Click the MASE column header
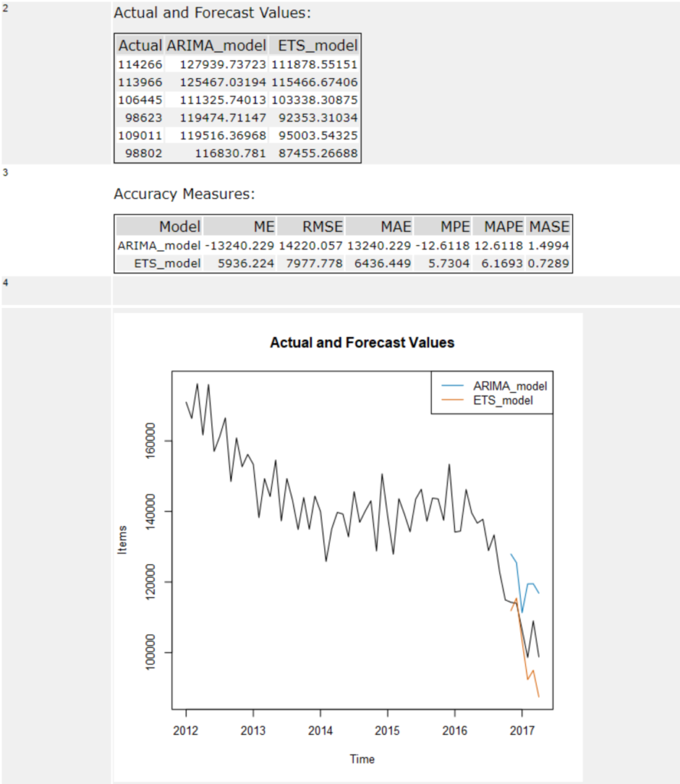The image size is (680, 784). click(549, 227)
